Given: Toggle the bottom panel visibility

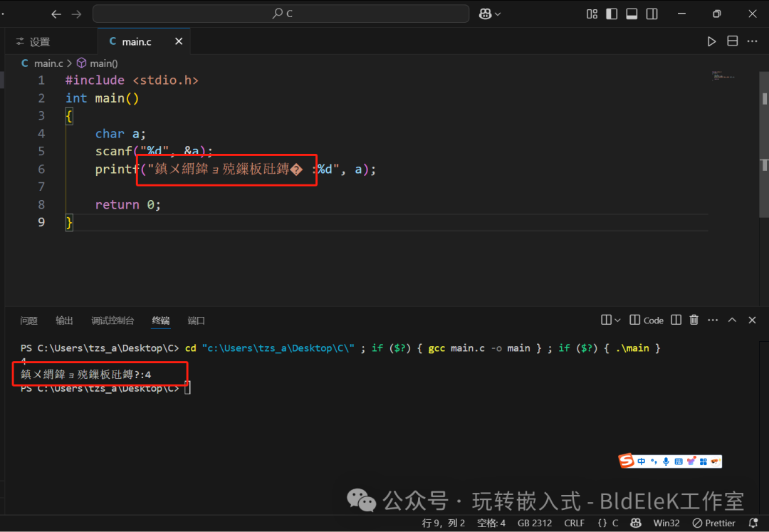Looking at the screenshot, I should coord(632,14).
